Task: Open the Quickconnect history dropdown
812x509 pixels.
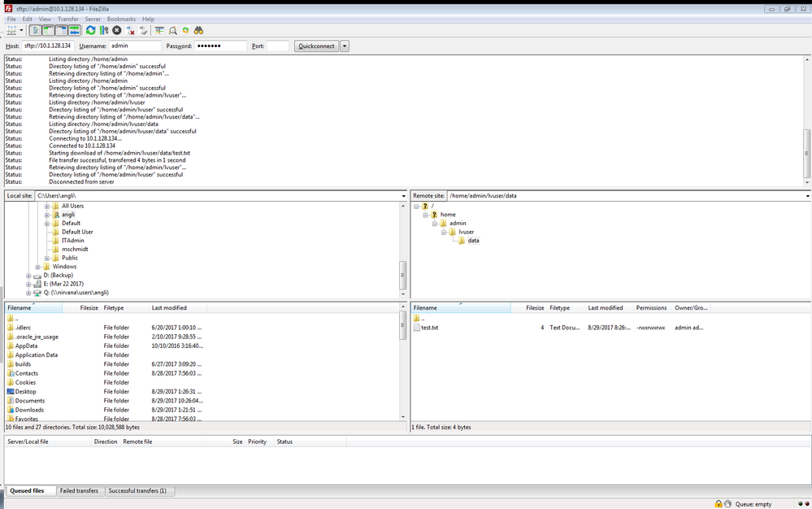Action: point(345,46)
